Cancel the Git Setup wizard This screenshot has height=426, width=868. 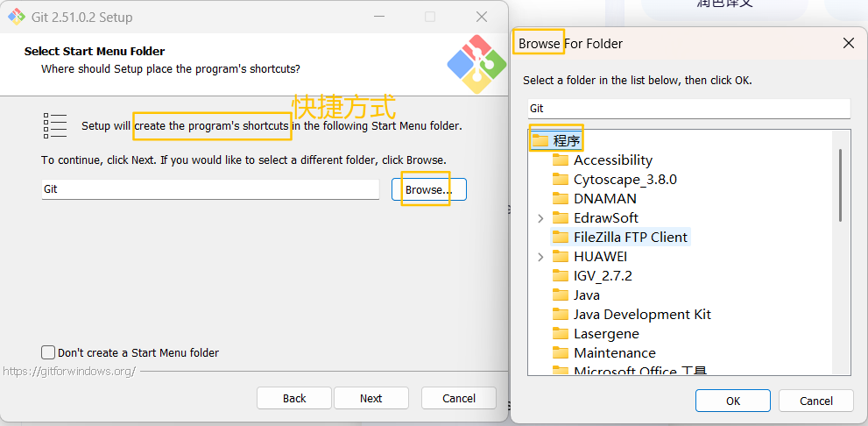458,398
